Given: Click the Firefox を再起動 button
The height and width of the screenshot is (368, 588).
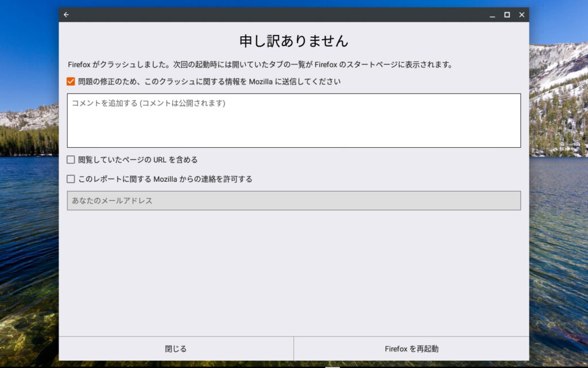Looking at the screenshot, I should [x=412, y=349].
